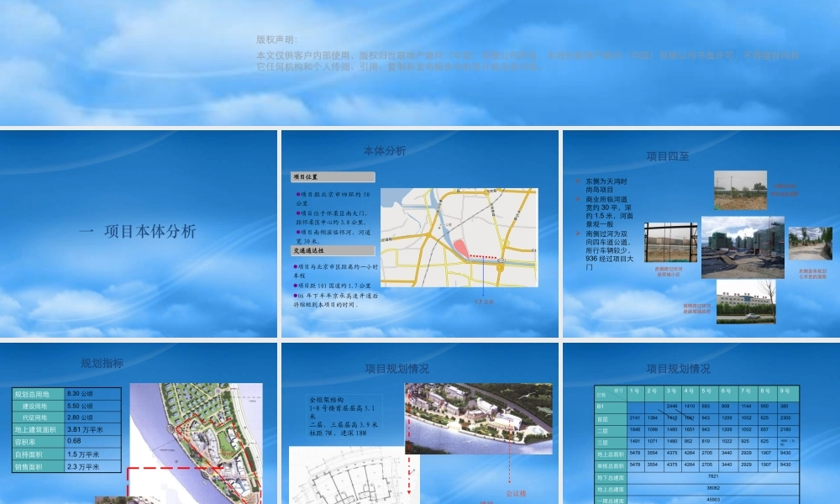This screenshot has height=504, width=840.
Task: Open the 项目规划情况 slide with building table
Action: tap(701, 423)
